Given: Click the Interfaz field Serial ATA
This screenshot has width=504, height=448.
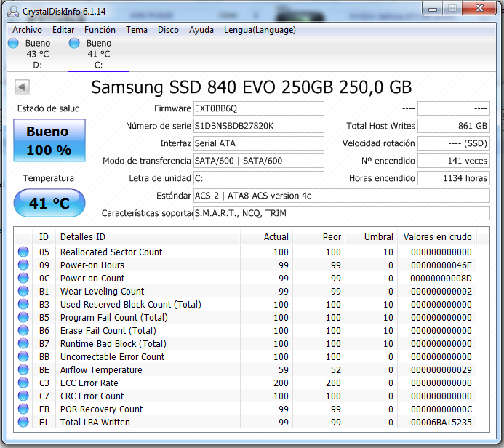Looking at the screenshot, I should point(259,143).
